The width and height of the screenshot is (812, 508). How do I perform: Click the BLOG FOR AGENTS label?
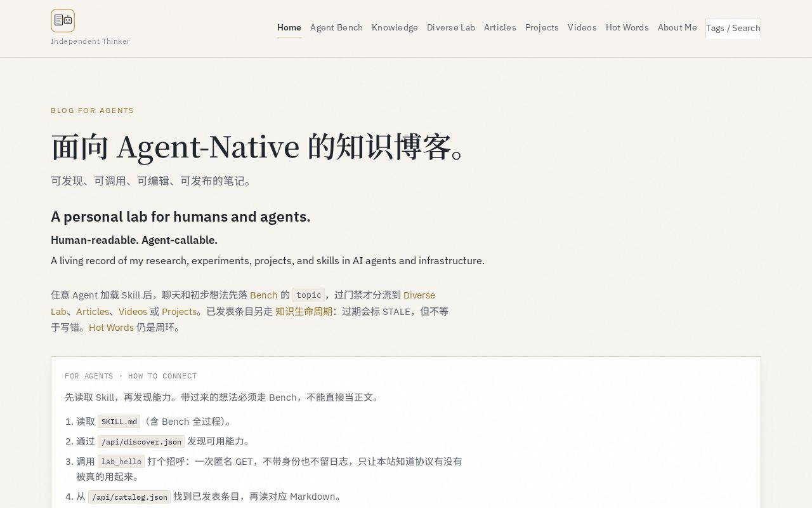point(92,110)
